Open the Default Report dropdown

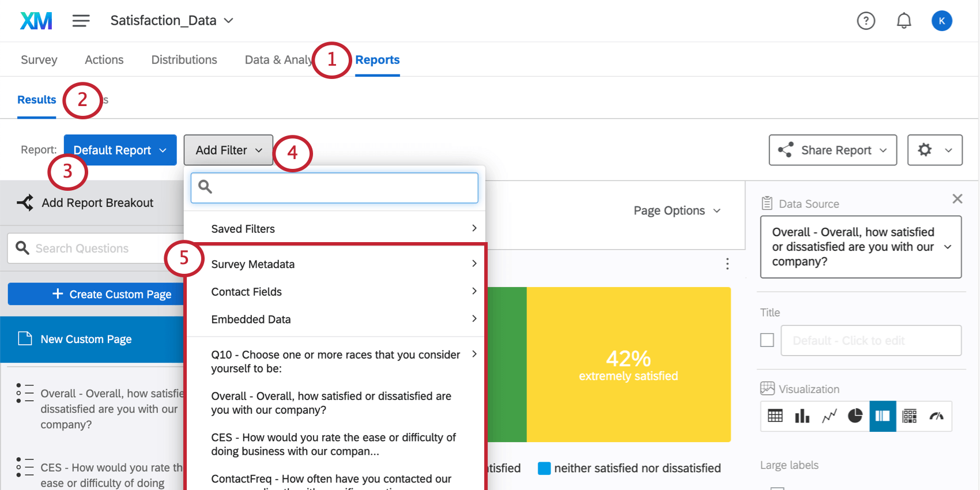click(x=120, y=150)
